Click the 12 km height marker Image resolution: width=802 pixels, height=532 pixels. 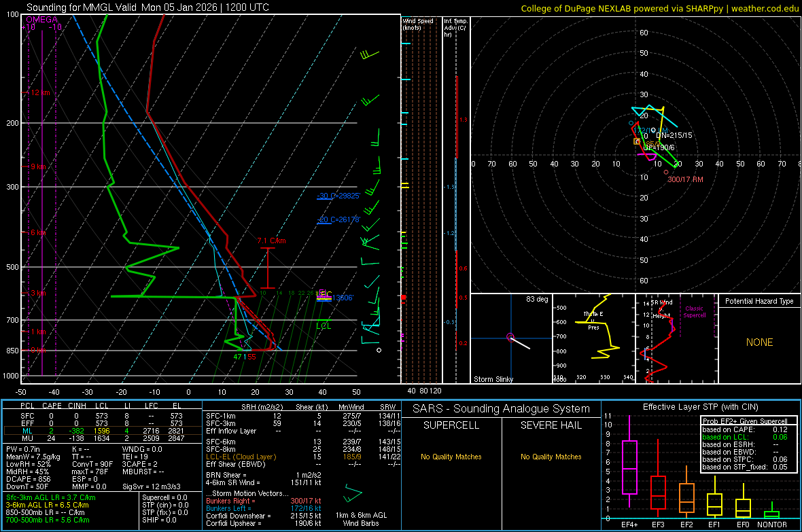pos(39,92)
